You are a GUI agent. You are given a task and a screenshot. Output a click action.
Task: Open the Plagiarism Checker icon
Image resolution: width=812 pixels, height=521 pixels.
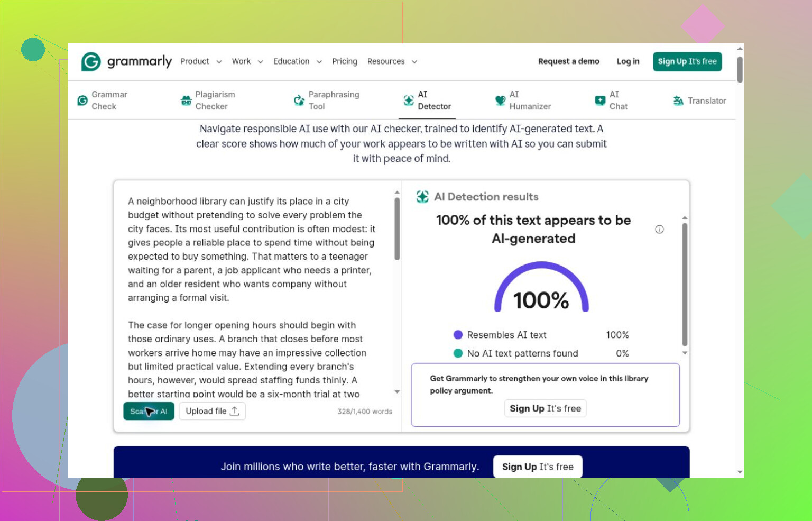[186, 100]
